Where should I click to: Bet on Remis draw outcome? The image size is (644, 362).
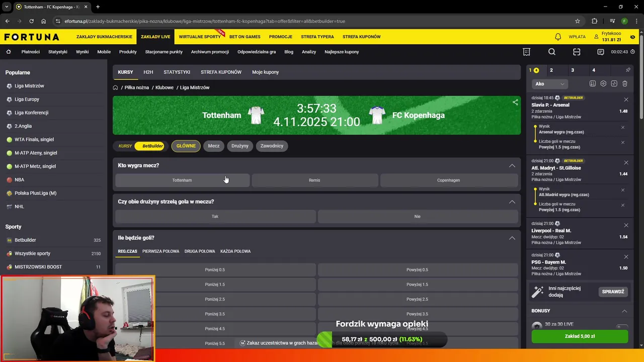(314, 180)
